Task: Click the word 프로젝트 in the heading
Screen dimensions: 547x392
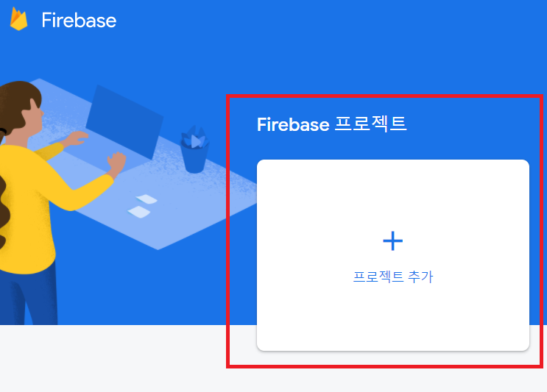Action: 371,124
